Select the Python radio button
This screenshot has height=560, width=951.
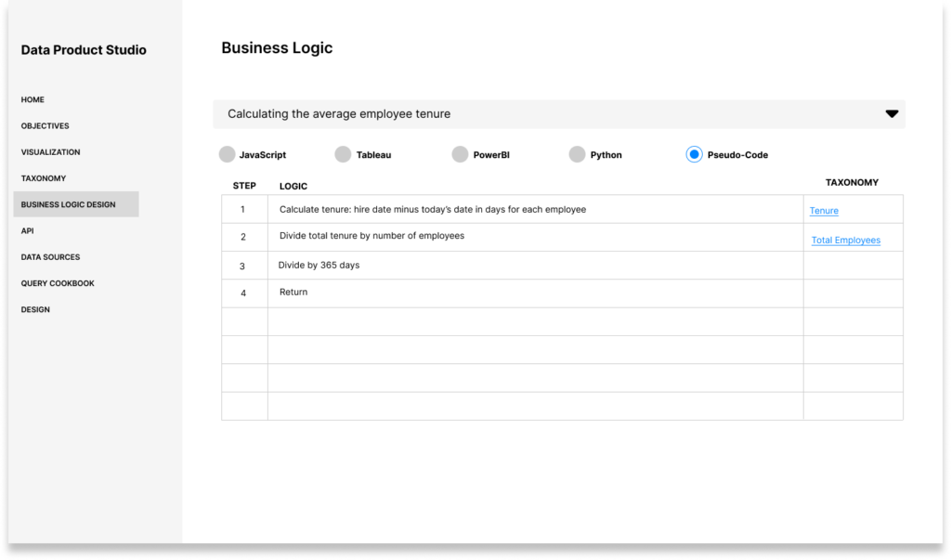577,155
